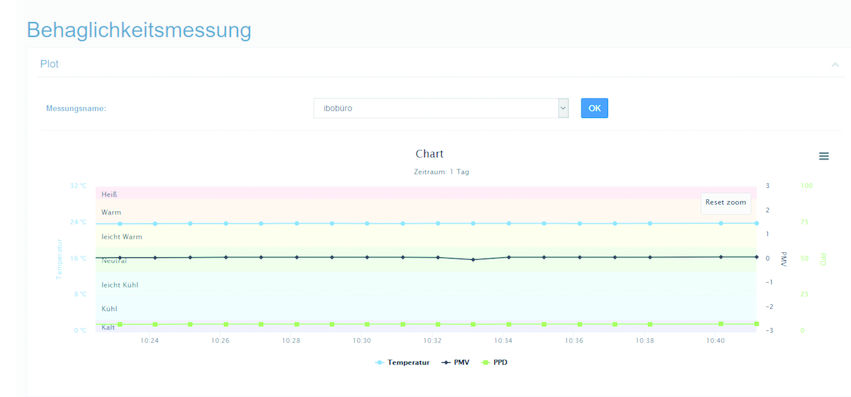The image size is (851, 397).
Task: Click the first green PPD square data point
Action: tap(120, 324)
